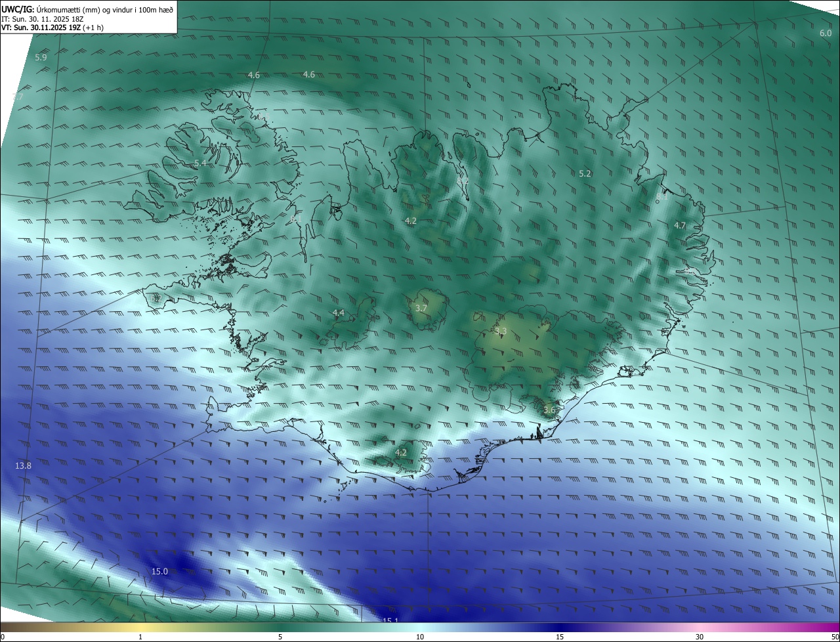The height and width of the screenshot is (642, 840).
Task: Pick the 30 tick on the color scale
Action: pyautogui.click(x=700, y=637)
